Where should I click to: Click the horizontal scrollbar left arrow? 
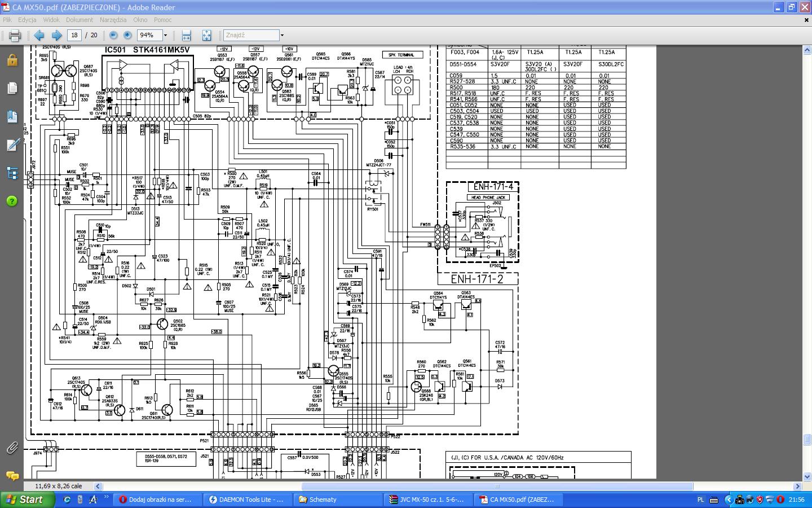coord(98,486)
